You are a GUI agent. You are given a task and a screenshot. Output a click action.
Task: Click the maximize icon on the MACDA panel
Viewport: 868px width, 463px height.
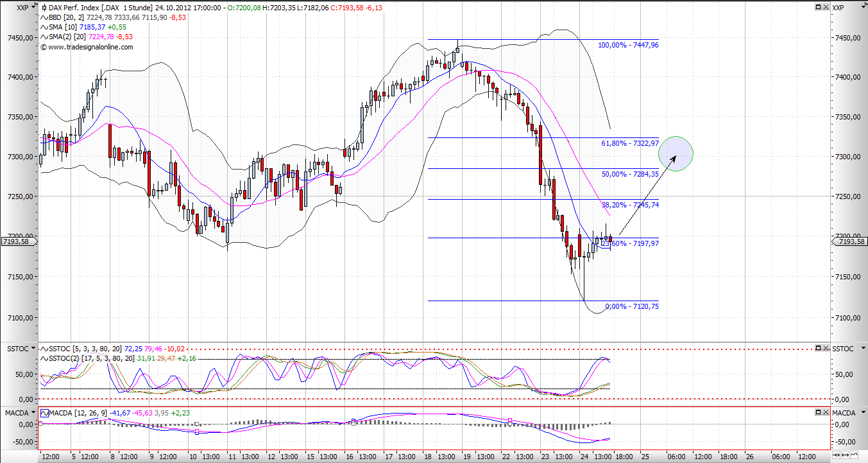click(818, 412)
